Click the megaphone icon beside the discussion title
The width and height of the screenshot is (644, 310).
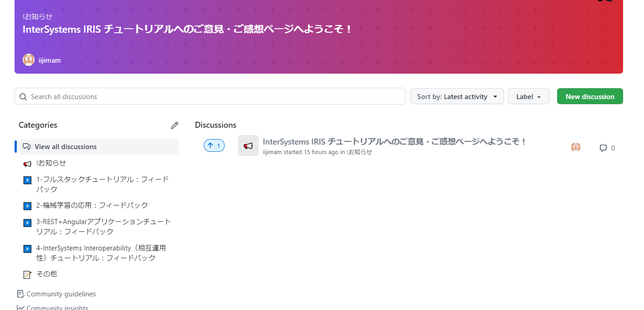click(248, 146)
